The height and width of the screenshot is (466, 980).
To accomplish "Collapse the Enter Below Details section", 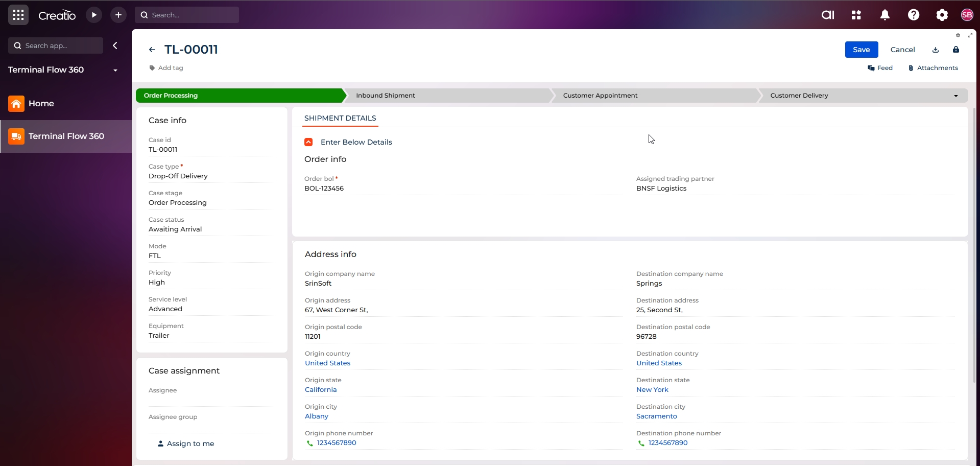I will point(308,142).
